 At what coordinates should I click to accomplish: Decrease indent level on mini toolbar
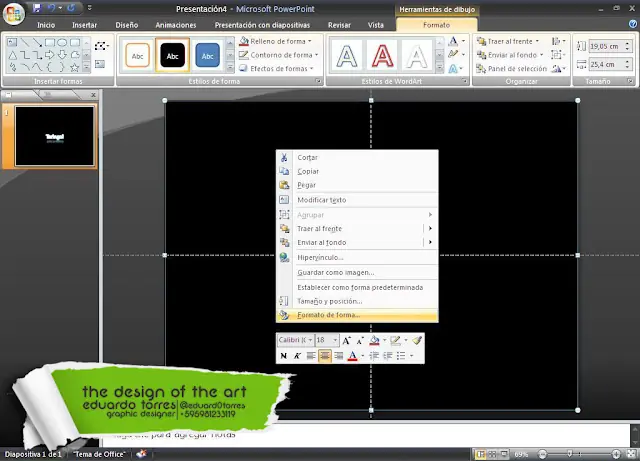pos(374,356)
